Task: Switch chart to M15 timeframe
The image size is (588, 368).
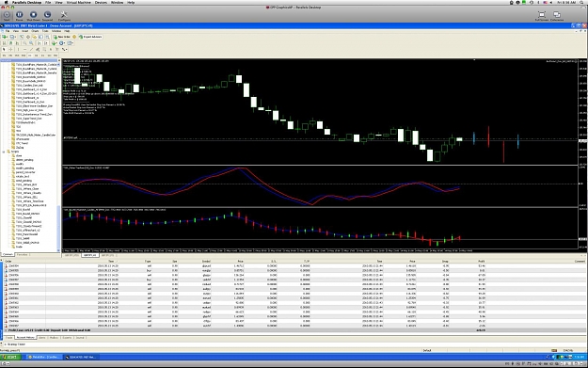Action: click(x=17, y=56)
